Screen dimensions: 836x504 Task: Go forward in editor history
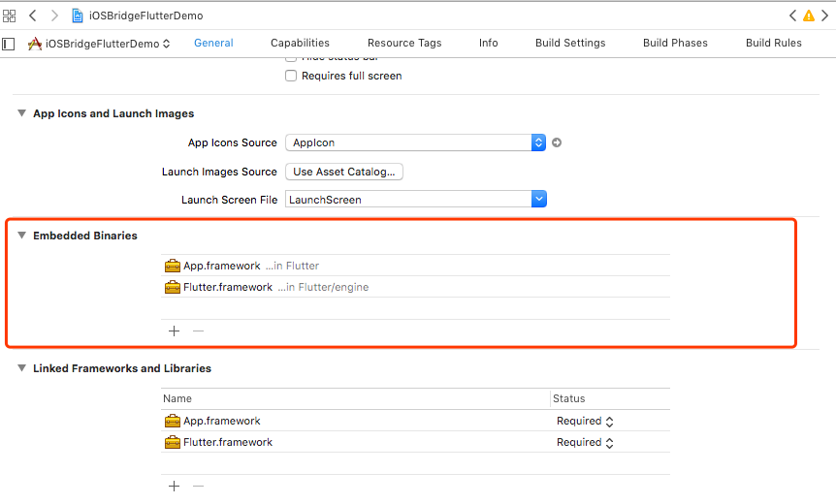[x=54, y=16]
